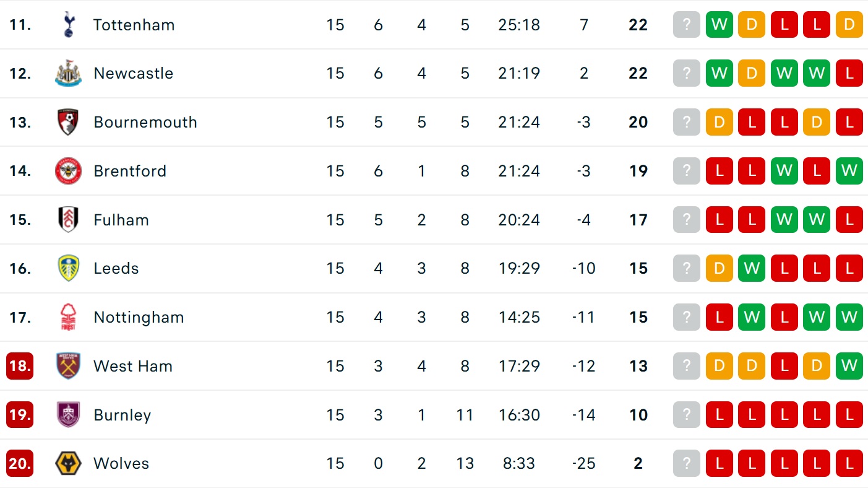Click the Burnley club crest
Image resolution: width=868 pixels, height=488 pixels.
68,415
